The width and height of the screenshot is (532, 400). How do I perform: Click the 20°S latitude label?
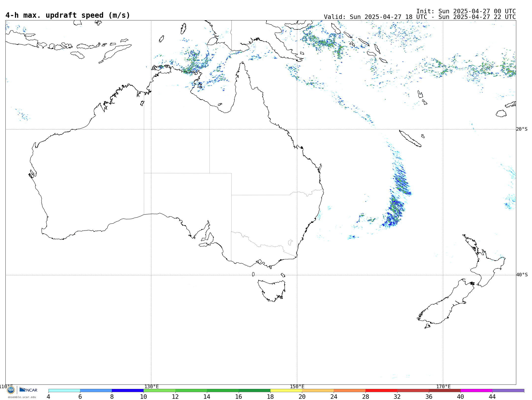pyautogui.click(x=522, y=129)
